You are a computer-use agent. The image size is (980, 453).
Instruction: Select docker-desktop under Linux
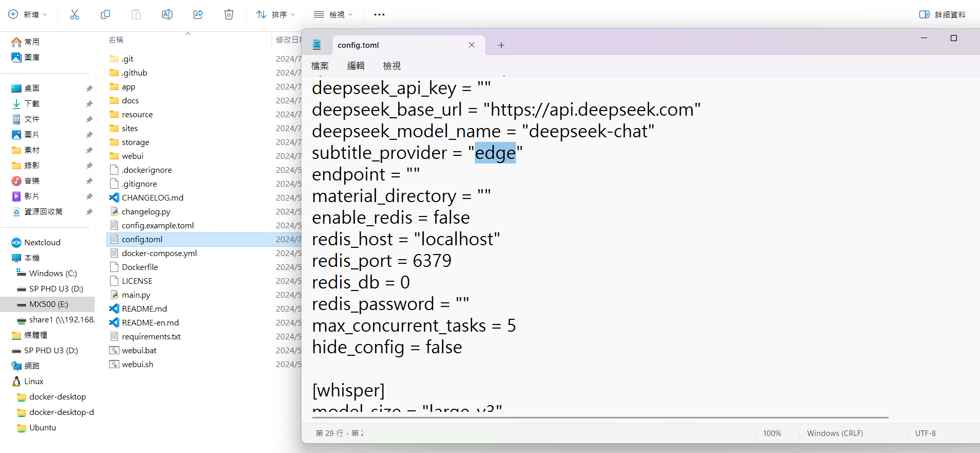51,396
